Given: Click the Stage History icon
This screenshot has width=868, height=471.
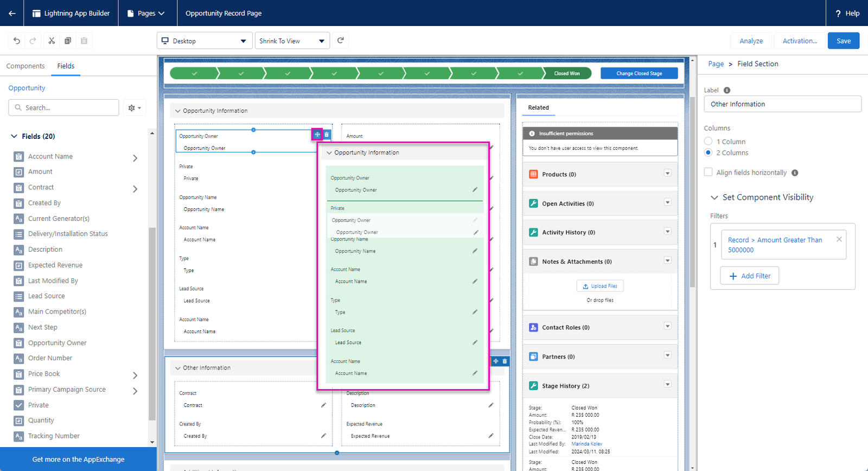Looking at the screenshot, I should click(533, 386).
